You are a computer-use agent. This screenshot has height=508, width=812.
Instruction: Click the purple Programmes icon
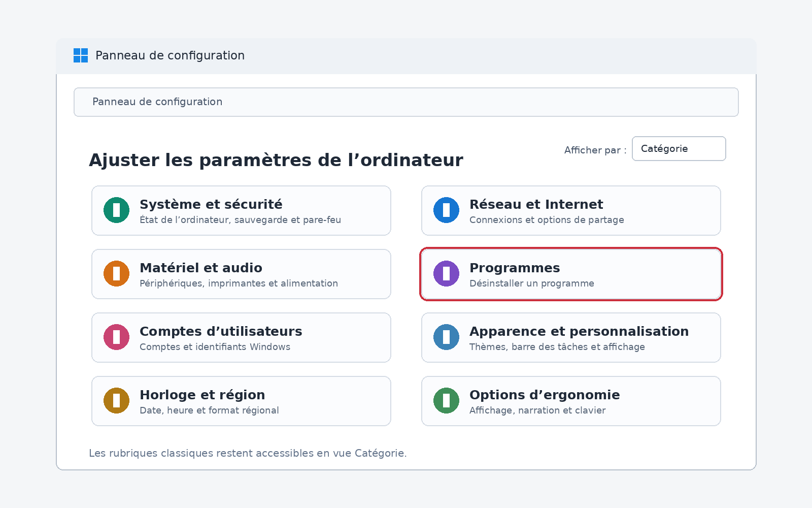pos(446,274)
